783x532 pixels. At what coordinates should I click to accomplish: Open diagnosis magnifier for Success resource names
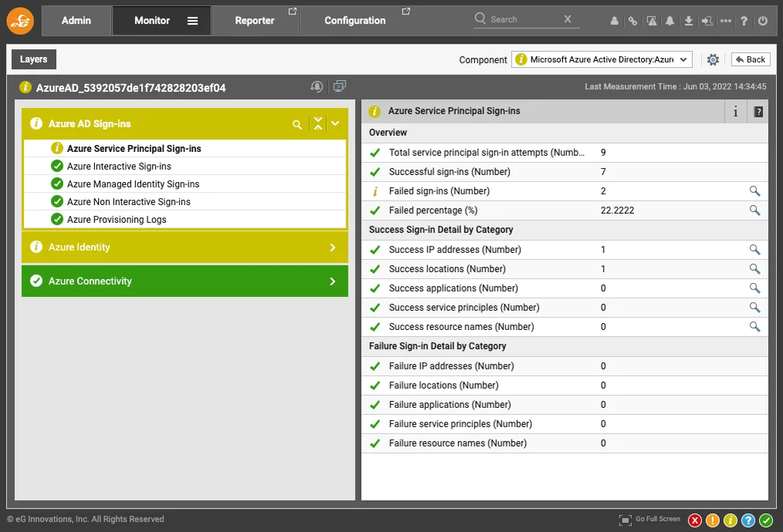754,327
